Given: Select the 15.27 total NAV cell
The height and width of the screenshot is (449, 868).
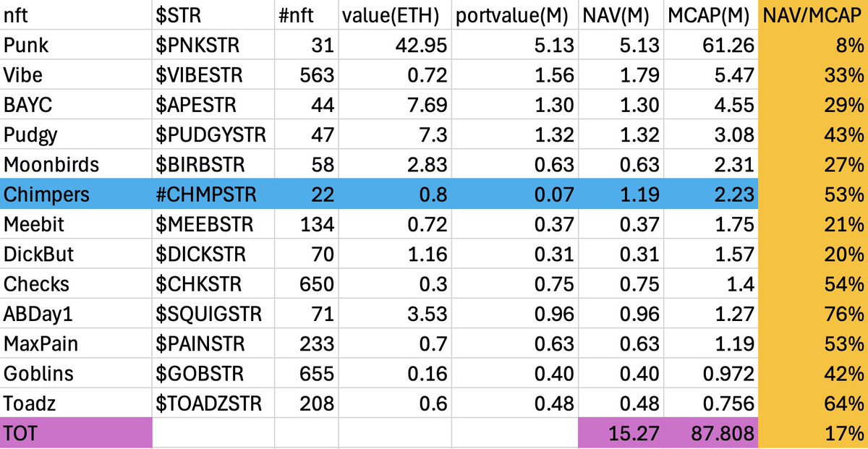Looking at the screenshot, I should click(x=622, y=432).
